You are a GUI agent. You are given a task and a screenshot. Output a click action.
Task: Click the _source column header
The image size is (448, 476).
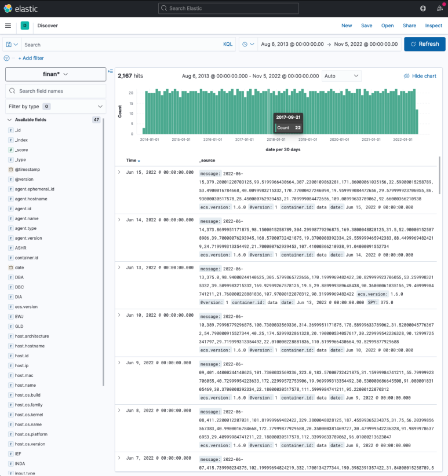click(x=207, y=160)
